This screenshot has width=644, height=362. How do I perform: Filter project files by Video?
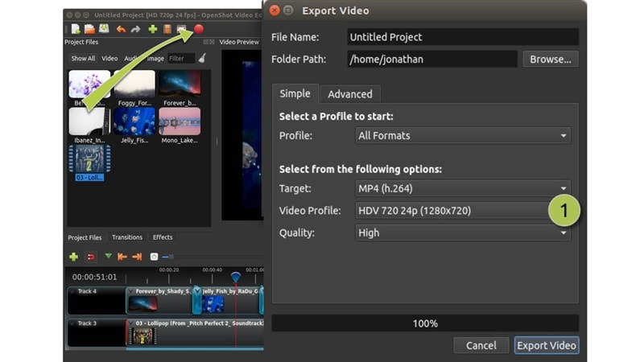(x=109, y=58)
